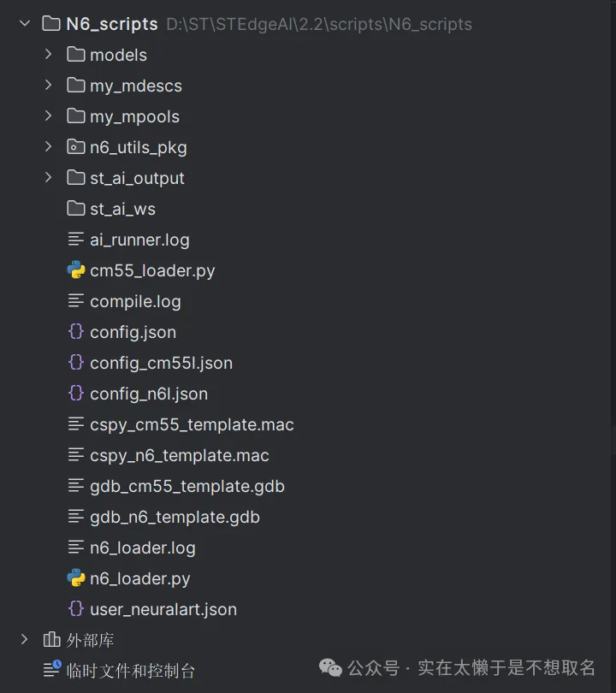
Task: Click the JSON braces icon beside config.json
Action: pos(76,332)
